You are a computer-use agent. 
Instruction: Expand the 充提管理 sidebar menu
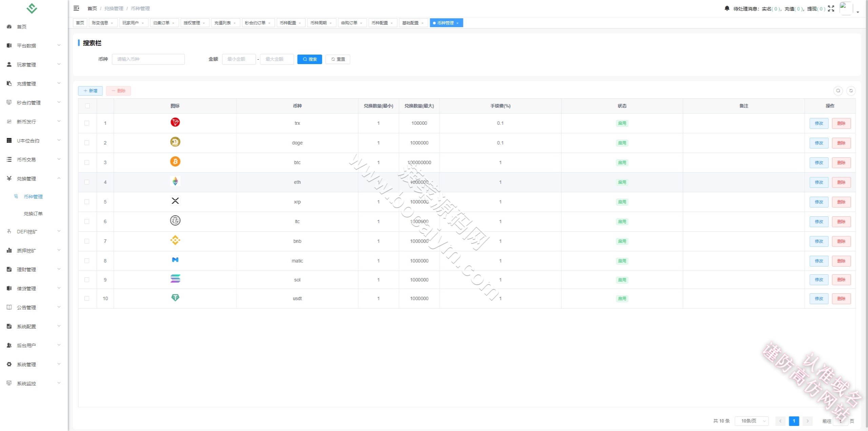click(x=34, y=83)
